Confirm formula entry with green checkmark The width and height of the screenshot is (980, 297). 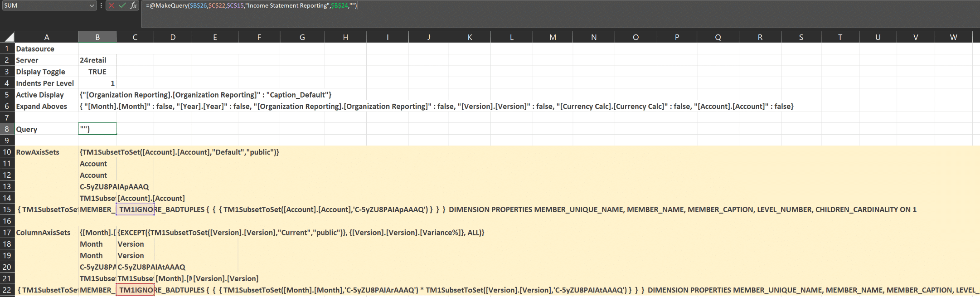(122, 5)
